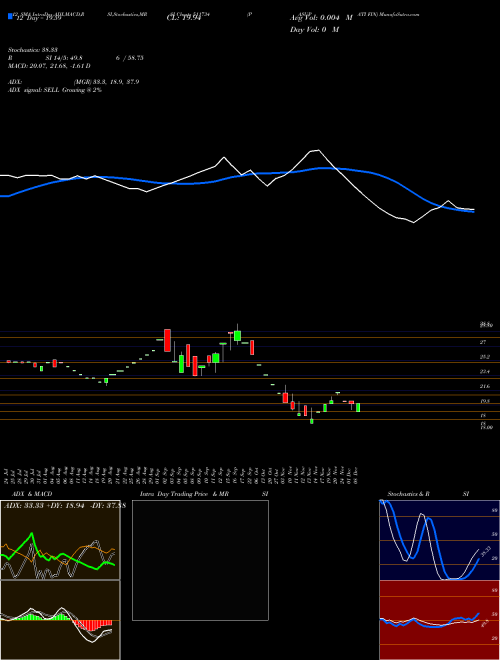
Task: Click the blue Stochastics chart panel
Action: pos(439,540)
